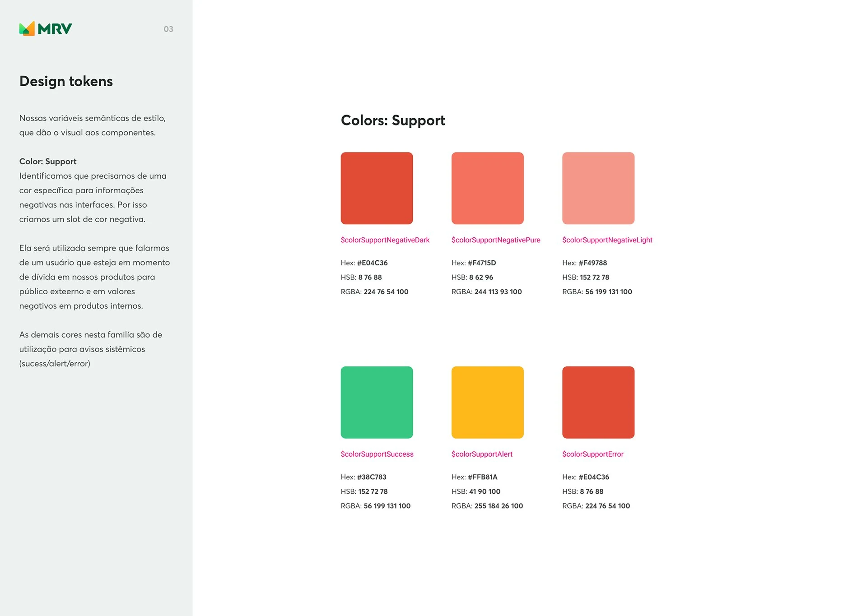Click the Design tokens heading
The height and width of the screenshot is (616, 867).
click(66, 81)
